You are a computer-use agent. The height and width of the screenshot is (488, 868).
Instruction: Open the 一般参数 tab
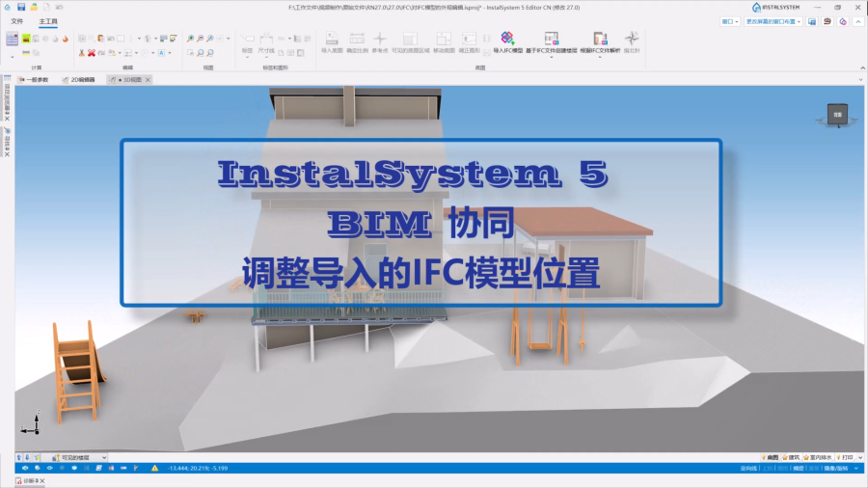tap(33, 80)
